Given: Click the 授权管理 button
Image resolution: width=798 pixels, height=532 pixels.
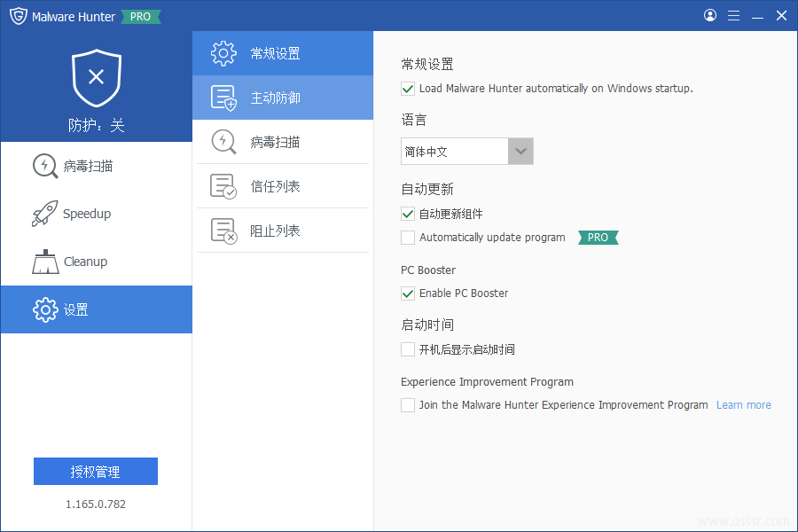Looking at the screenshot, I should pos(96,472).
